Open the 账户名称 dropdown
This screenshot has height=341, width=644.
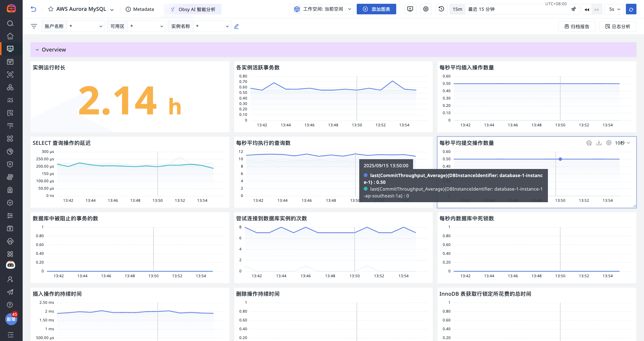pyautogui.click(x=86, y=26)
